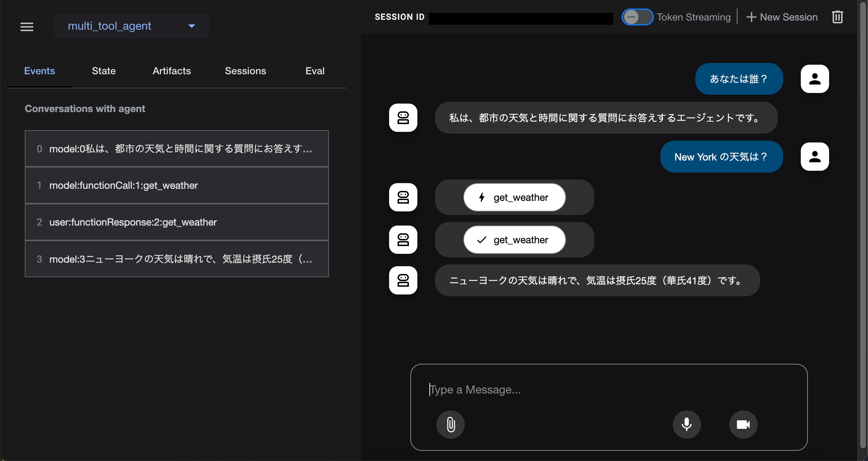
Task: Delete the session using the trash icon
Action: (x=838, y=17)
